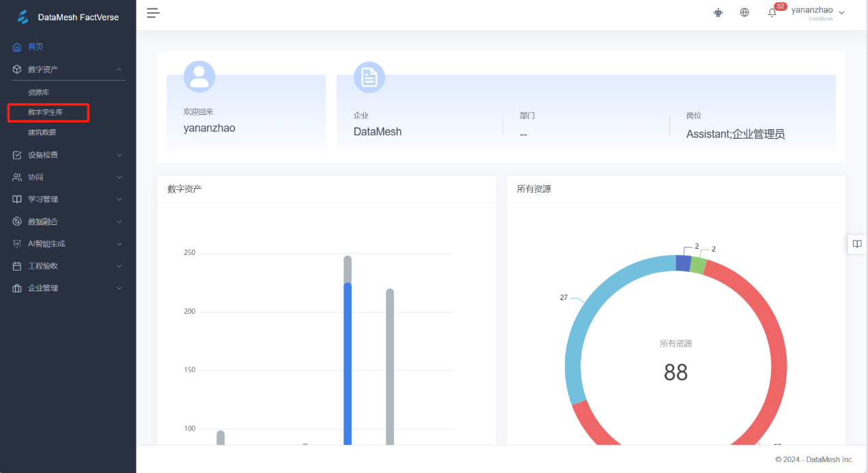The width and height of the screenshot is (868, 473).
Task: Click the DataMesh enterprise name
Action: coord(378,132)
